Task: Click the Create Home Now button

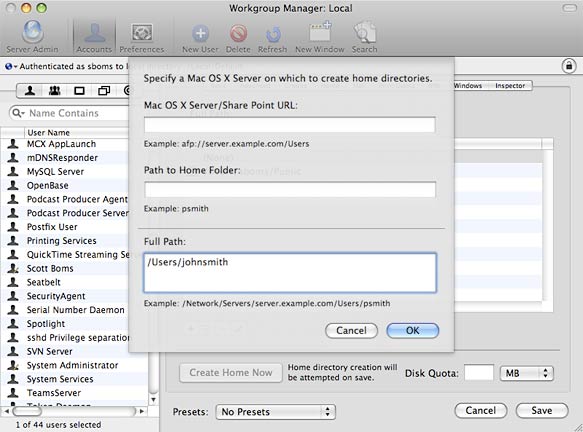Action: (x=231, y=373)
